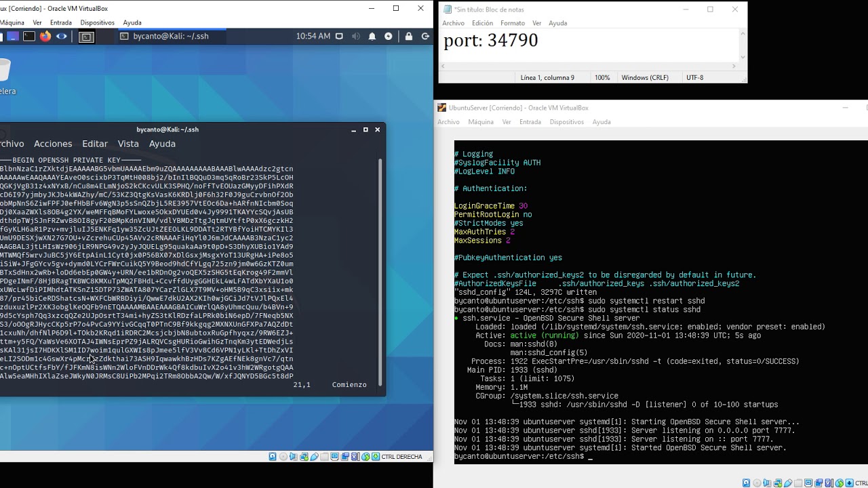The width and height of the screenshot is (868, 488).
Task: Click the 'BEGIN OPENSSH PRIVATE KEY' line in terminal
Action: click(x=70, y=160)
